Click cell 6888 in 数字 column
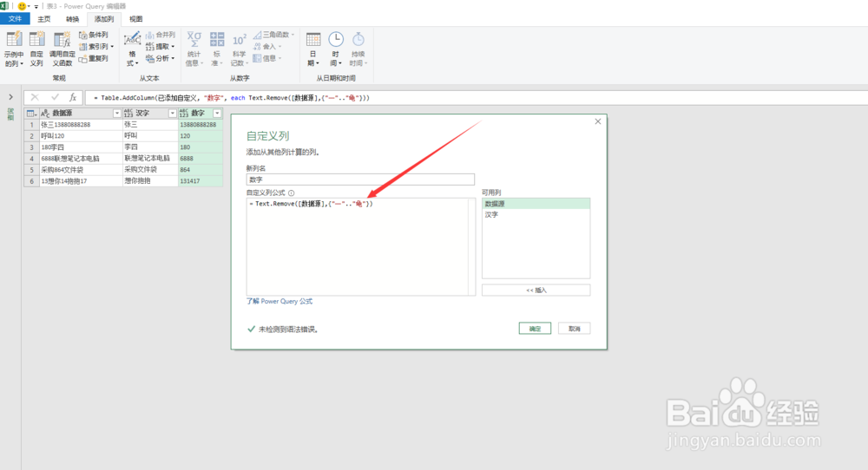Viewport: 868px width, 470px height. 201,159
